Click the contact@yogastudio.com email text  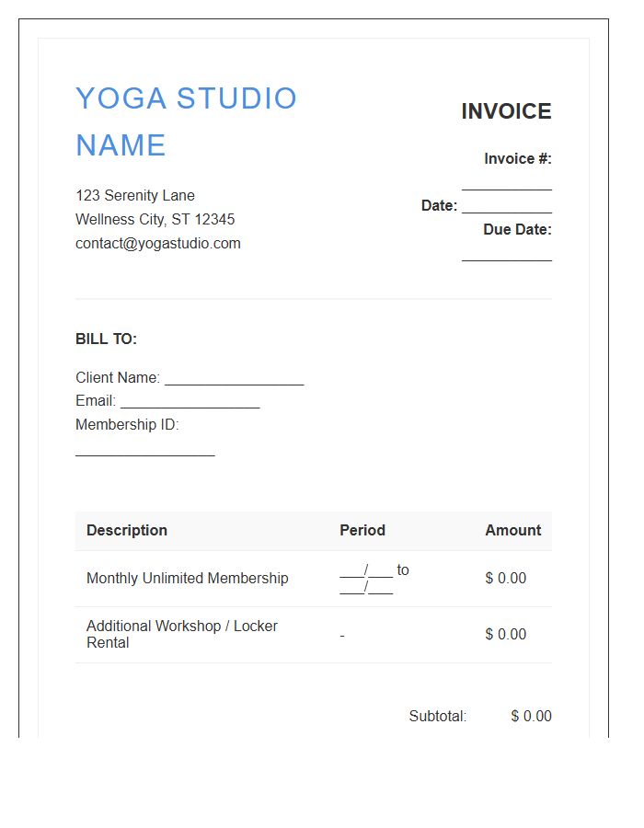pos(158,244)
